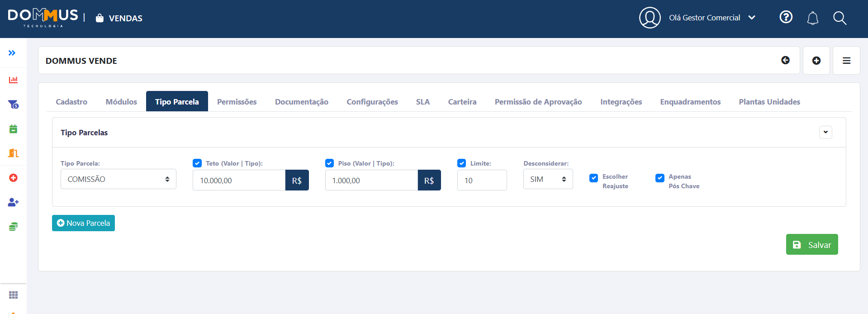Collapse the Tipo Parcelas panel chevron
The height and width of the screenshot is (314, 868).
pyautogui.click(x=825, y=132)
